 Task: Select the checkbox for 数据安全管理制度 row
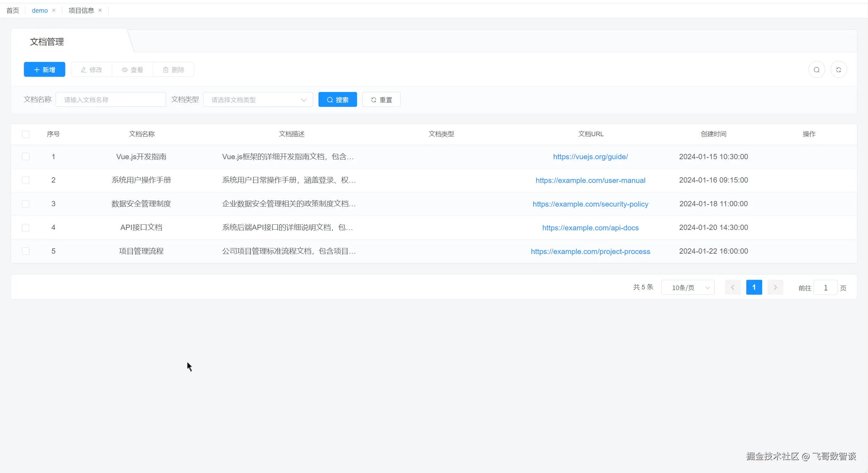pos(25,204)
